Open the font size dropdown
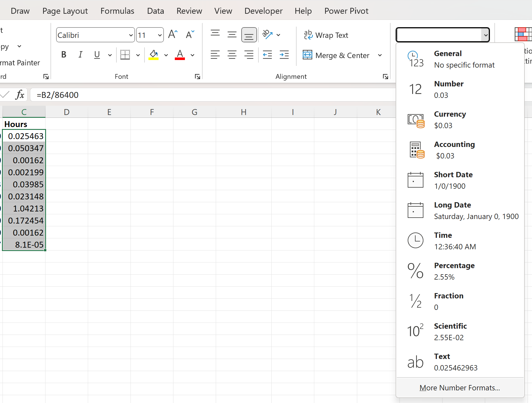Image resolution: width=532 pixels, height=403 pixels. pyautogui.click(x=159, y=35)
